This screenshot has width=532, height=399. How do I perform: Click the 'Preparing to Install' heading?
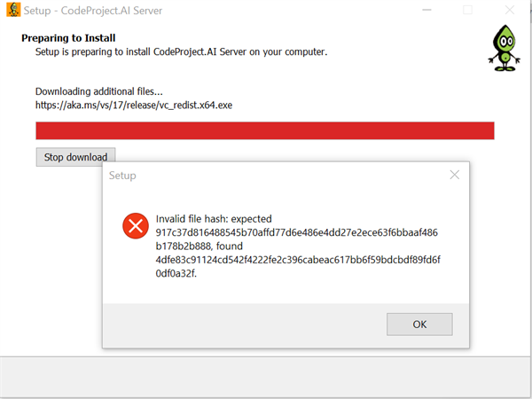pos(68,38)
